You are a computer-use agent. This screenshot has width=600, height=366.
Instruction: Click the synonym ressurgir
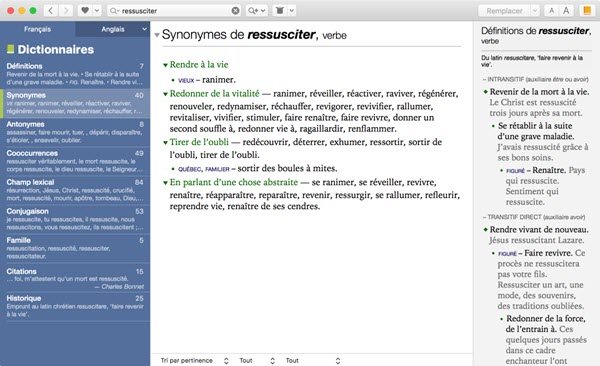352,195
